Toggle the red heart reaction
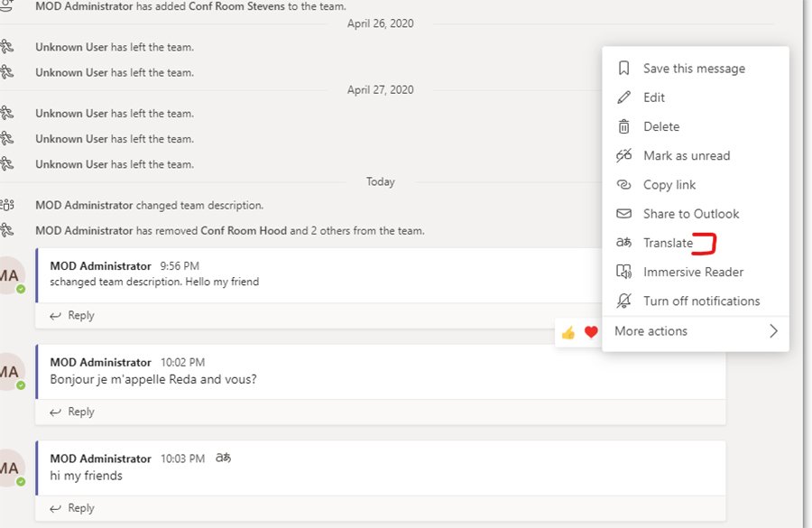812x528 pixels. (x=591, y=332)
